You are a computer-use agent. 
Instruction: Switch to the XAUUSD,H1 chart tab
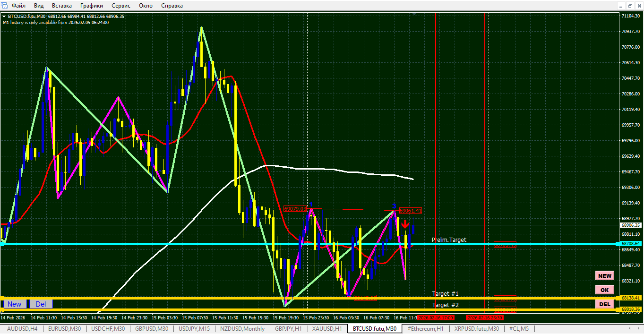(327, 328)
